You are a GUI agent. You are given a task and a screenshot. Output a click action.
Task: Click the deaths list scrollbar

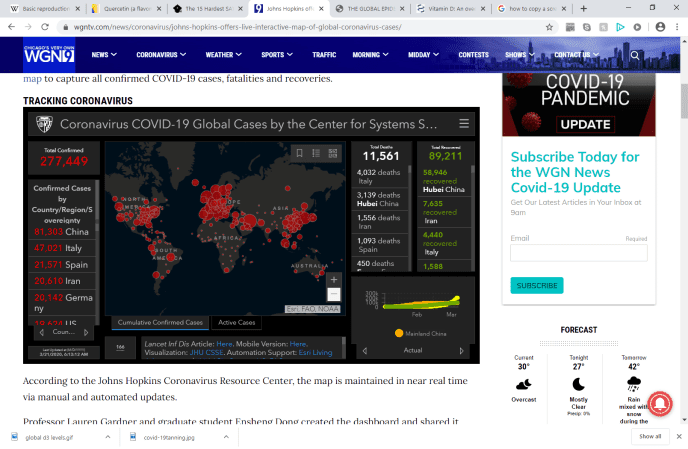coord(410,170)
